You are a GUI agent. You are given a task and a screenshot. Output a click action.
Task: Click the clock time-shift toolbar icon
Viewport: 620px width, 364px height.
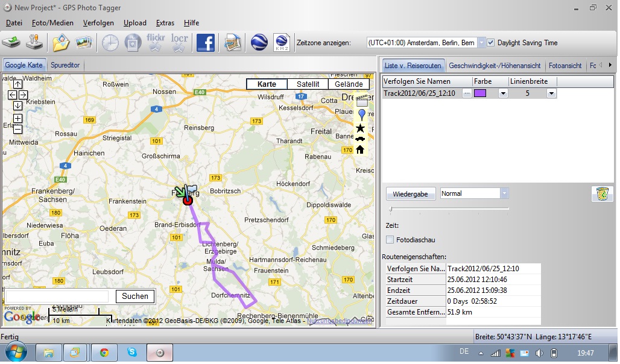click(x=110, y=43)
